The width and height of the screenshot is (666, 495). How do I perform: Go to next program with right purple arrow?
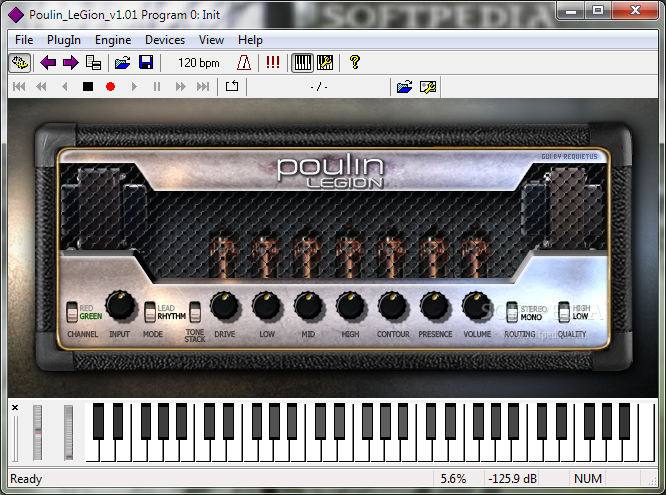click(x=71, y=63)
